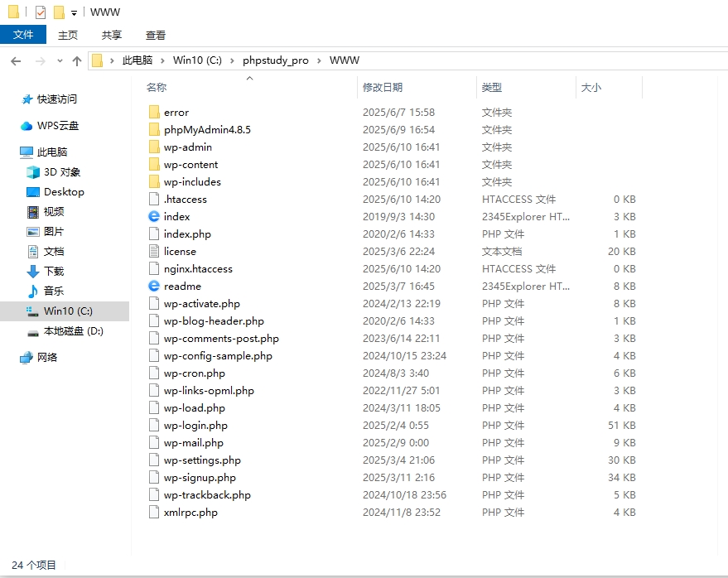Select the .htaccess file icon
728x578 pixels.
coord(154,200)
